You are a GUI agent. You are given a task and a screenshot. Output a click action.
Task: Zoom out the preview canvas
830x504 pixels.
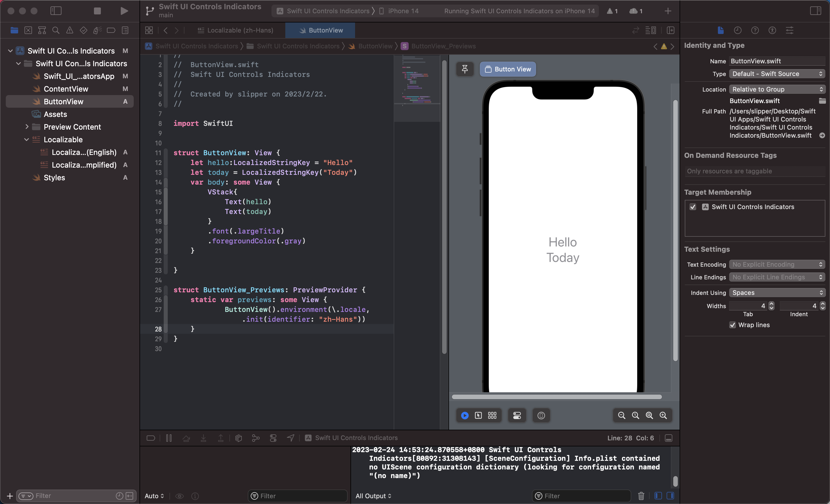(x=621, y=416)
